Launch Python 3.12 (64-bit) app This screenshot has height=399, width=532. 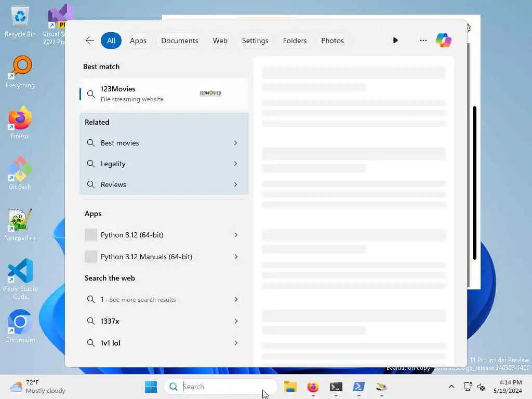(x=164, y=235)
